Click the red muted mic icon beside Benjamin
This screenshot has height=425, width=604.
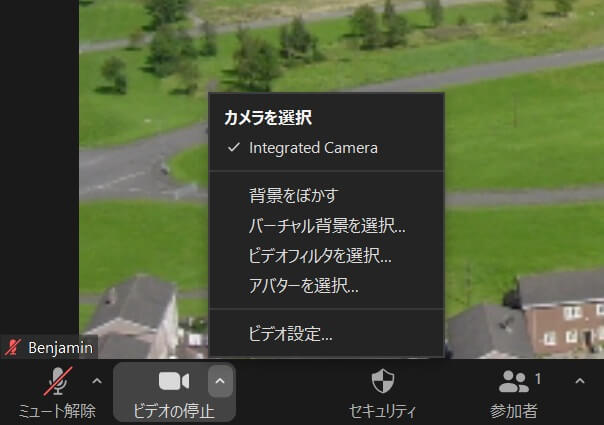click(x=12, y=348)
